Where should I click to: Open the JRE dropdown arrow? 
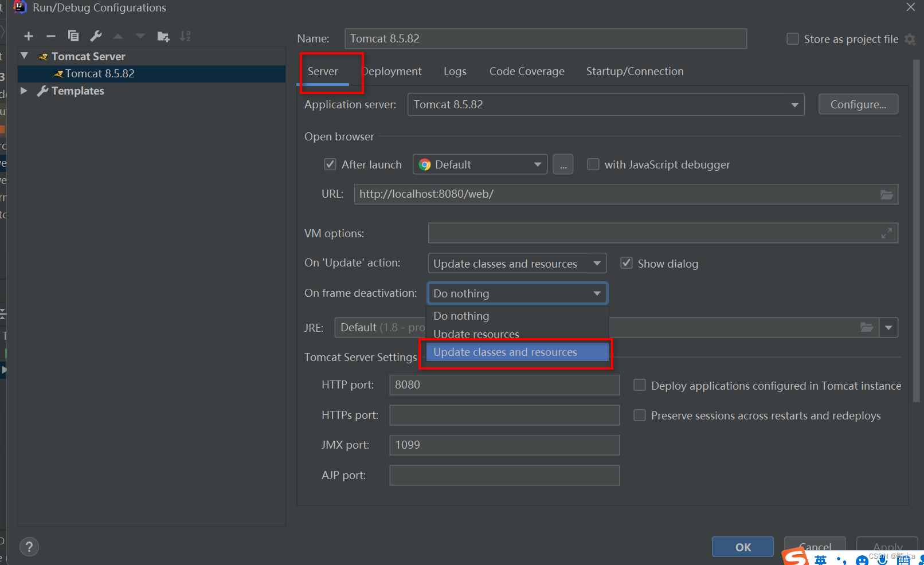(888, 328)
